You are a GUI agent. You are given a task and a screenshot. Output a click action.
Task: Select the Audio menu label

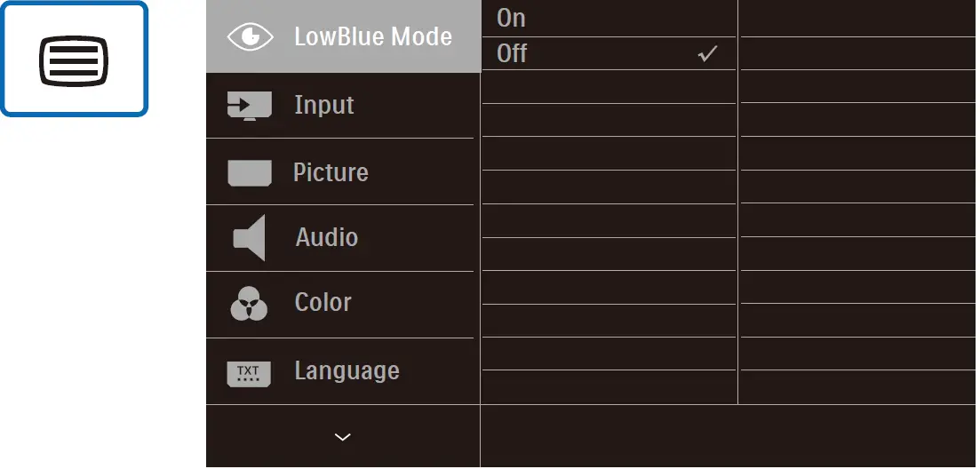(327, 238)
